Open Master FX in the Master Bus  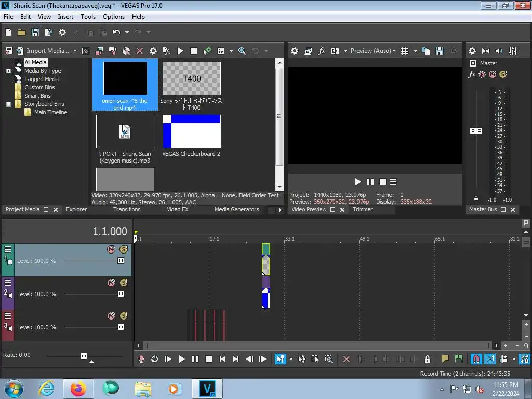472,74
